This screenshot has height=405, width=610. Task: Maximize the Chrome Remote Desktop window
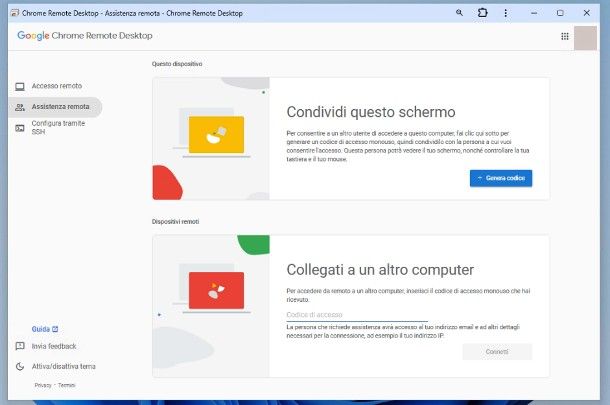pos(560,13)
